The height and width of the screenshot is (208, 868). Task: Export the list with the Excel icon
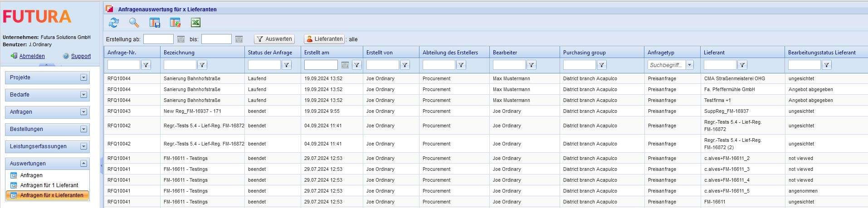pyautogui.click(x=195, y=23)
